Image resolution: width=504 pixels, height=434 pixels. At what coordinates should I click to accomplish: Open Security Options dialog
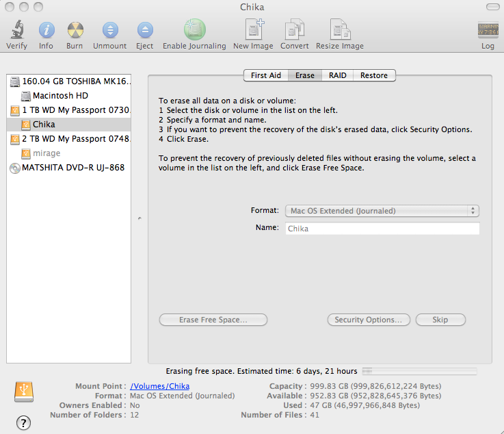[x=369, y=320]
